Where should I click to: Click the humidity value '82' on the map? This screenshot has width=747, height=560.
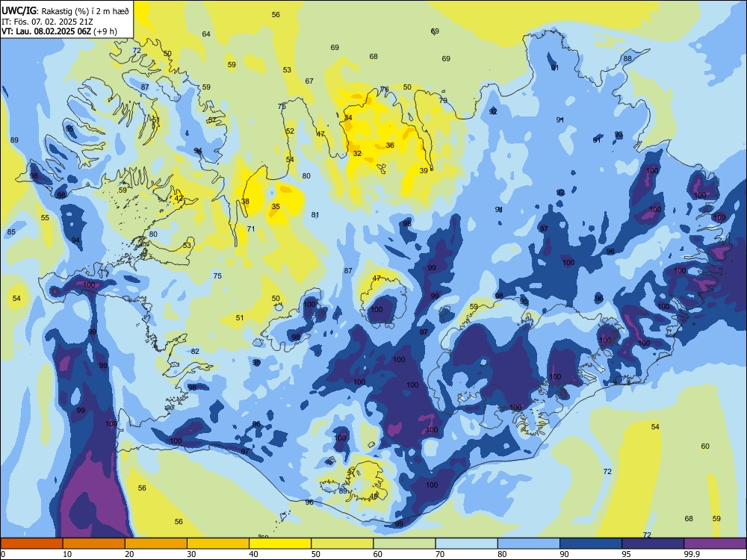pos(195,352)
